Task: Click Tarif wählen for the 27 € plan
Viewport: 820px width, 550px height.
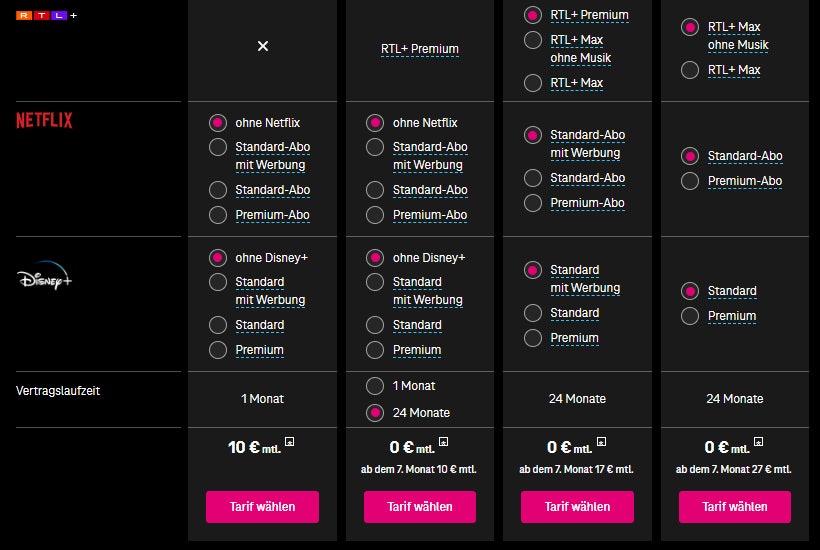Action: (x=734, y=506)
